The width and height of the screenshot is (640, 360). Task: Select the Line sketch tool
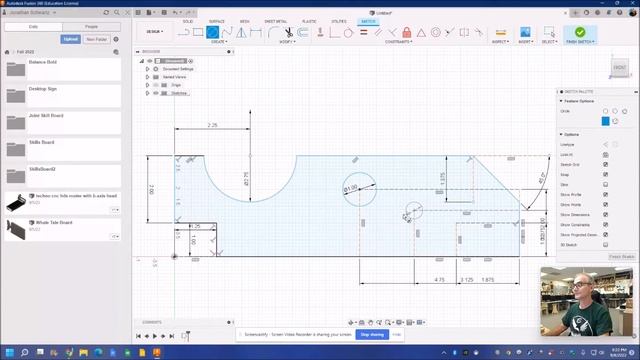184,32
